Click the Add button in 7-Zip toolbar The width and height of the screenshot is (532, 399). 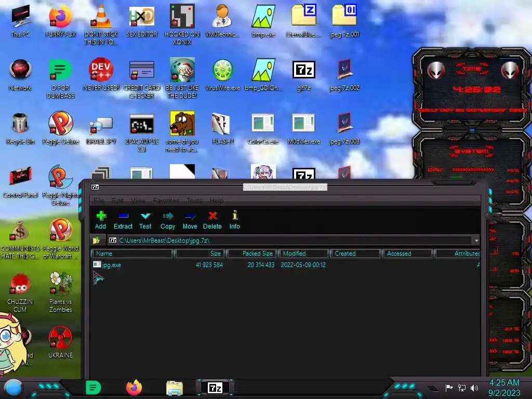click(100, 220)
